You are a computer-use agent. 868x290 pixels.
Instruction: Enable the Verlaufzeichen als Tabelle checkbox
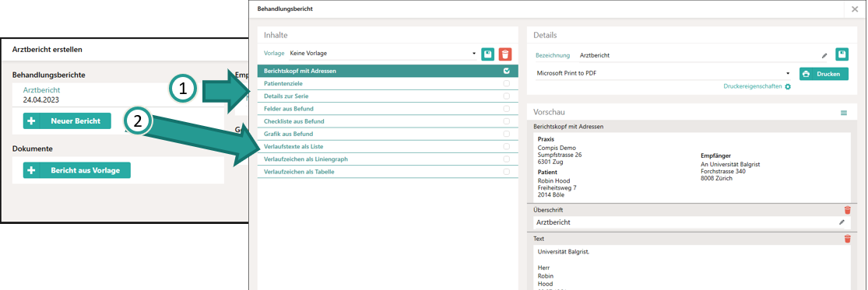507,172
